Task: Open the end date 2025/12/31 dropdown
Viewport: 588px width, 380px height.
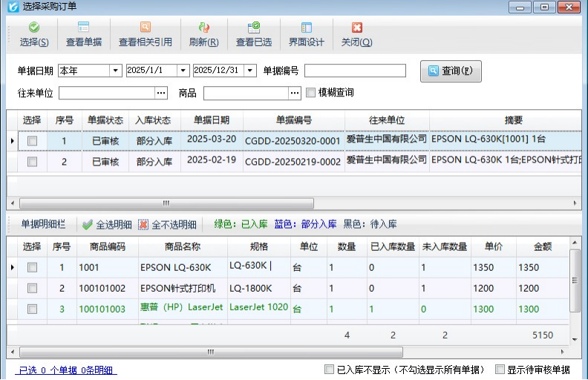Action: (x=250, y=71)
